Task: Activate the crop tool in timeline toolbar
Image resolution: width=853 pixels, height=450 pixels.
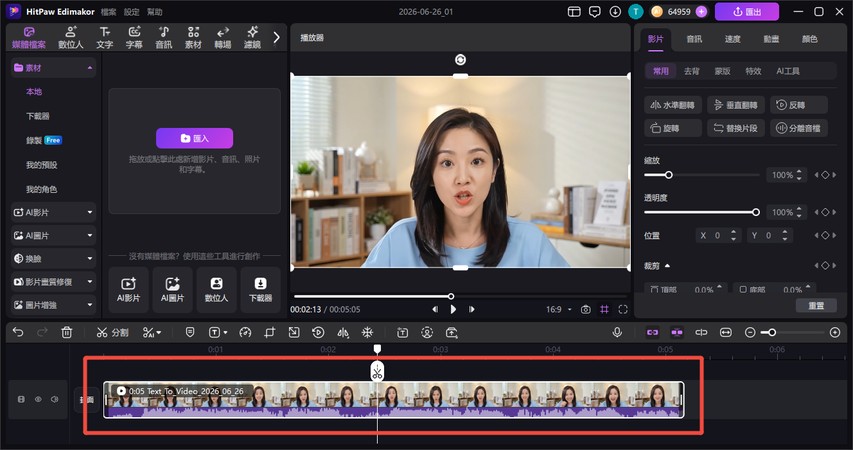Action: click(269, 332)
